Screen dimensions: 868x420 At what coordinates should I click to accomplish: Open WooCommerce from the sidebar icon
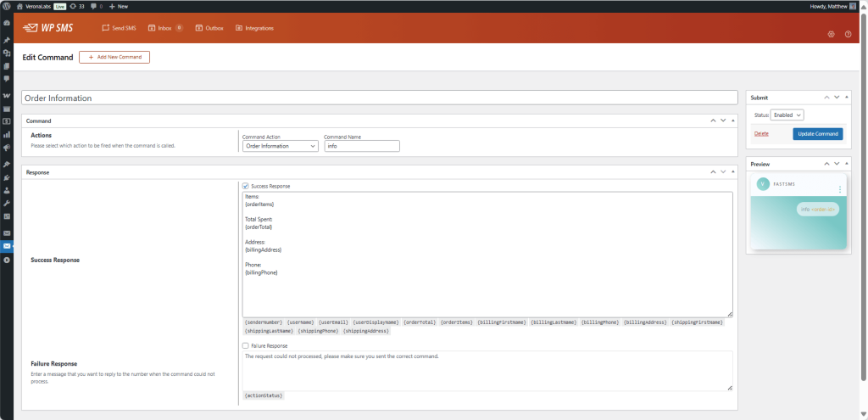7,95
